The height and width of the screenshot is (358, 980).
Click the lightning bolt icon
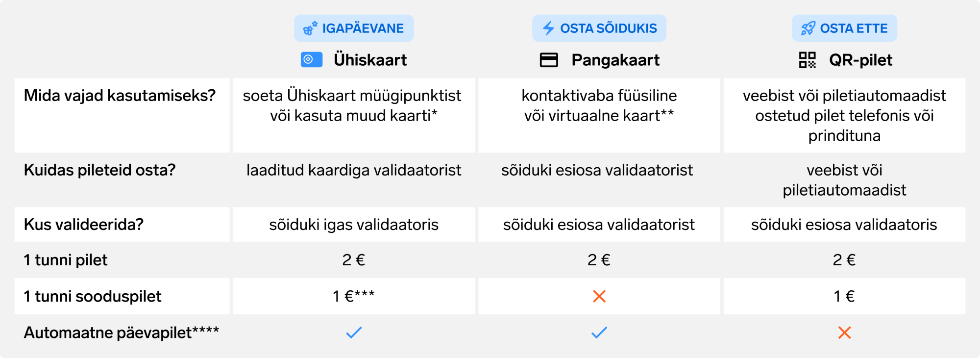tap(548, 28)
